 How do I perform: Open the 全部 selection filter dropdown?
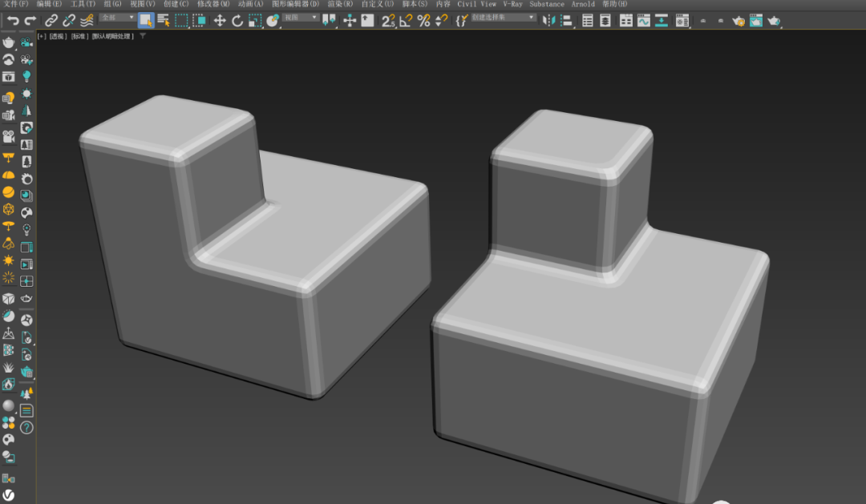pos(117,18)
